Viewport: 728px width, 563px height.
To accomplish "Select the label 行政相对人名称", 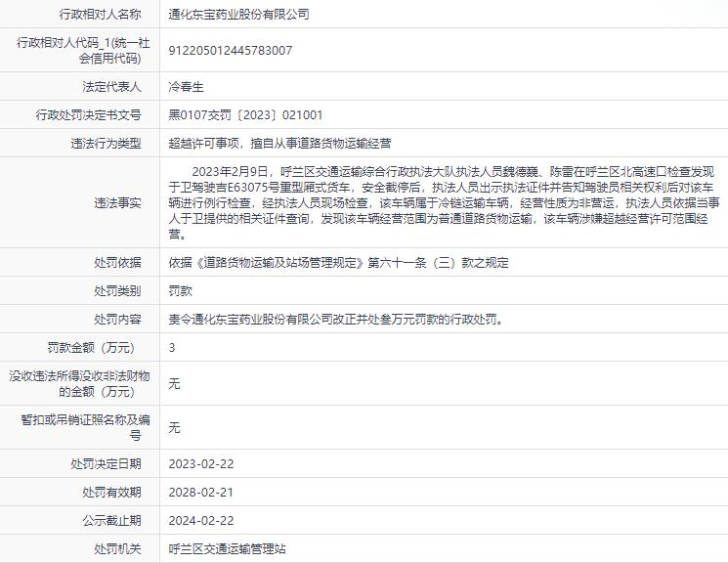I will 100,15.
